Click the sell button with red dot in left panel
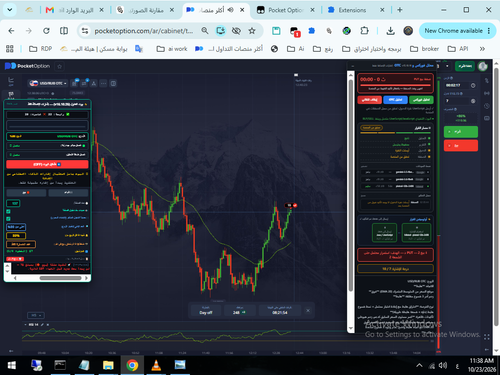The image size is (500, 375). (x=26, y=193)
